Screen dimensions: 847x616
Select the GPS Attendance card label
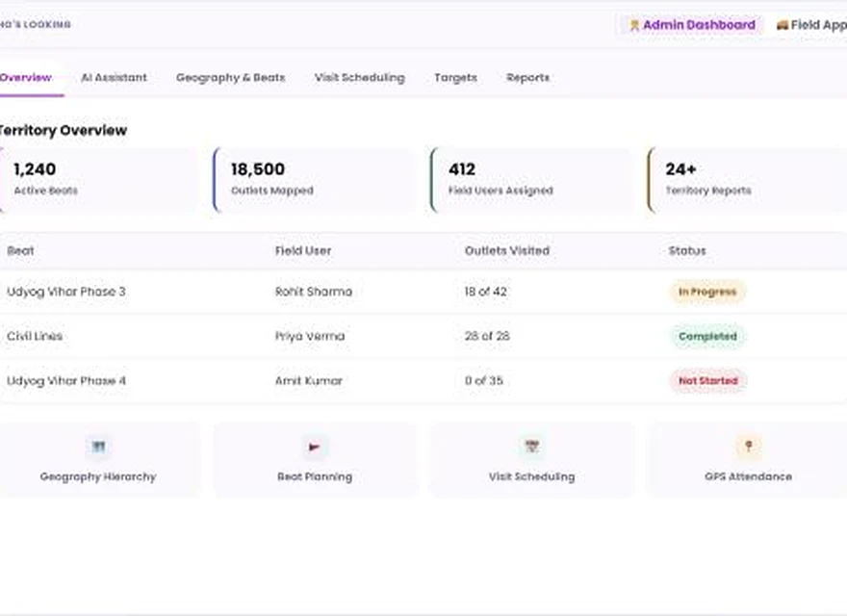pyautogui.click(x=748, y=476)
